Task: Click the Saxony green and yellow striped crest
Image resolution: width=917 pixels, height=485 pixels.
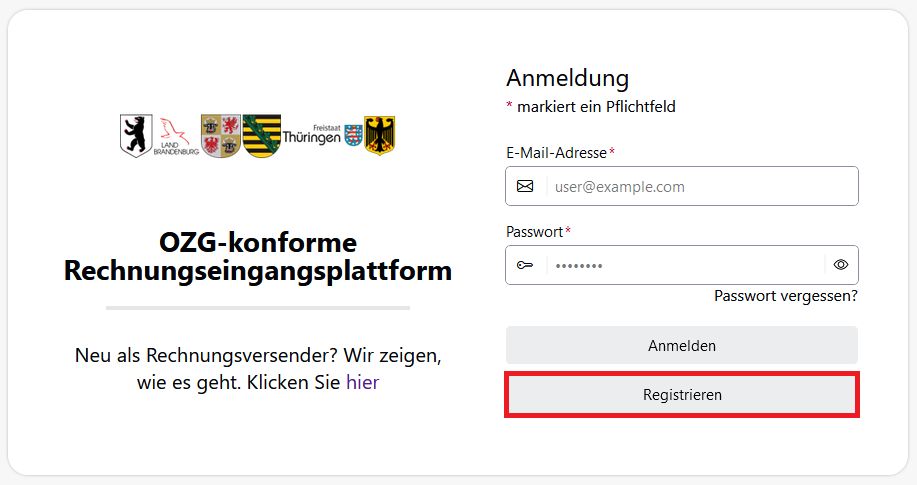Action: [262, 136]
